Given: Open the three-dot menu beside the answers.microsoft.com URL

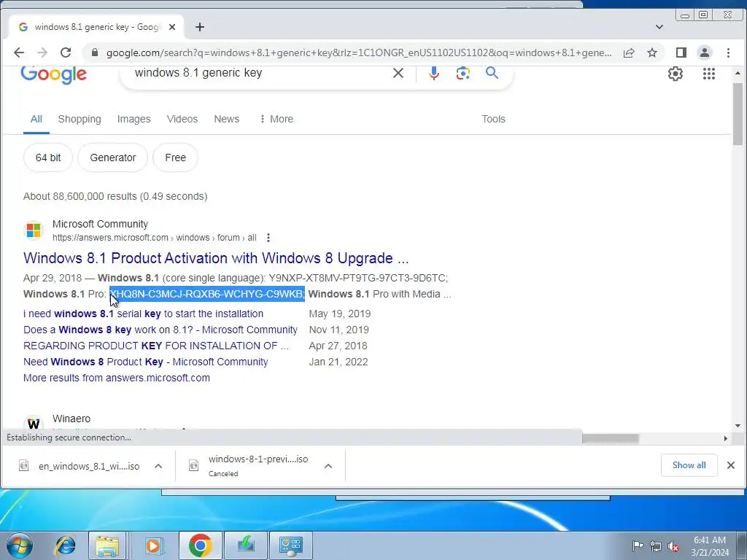Looking at the screenshot, I should tap(268, 238).
